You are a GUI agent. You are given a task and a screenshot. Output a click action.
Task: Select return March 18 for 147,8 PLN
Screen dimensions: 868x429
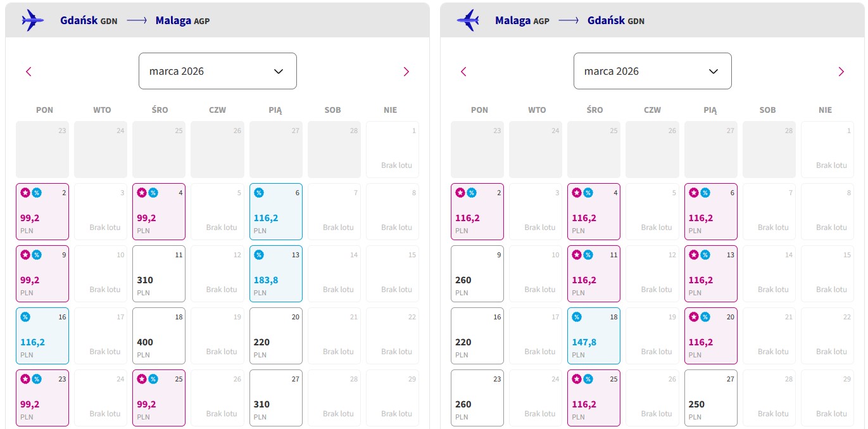pos(594,336)
